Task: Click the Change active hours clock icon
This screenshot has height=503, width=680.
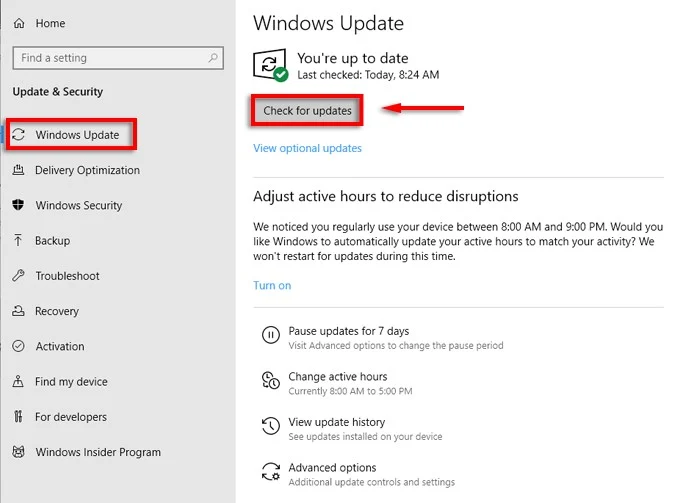Action: [x=271, y=380]
